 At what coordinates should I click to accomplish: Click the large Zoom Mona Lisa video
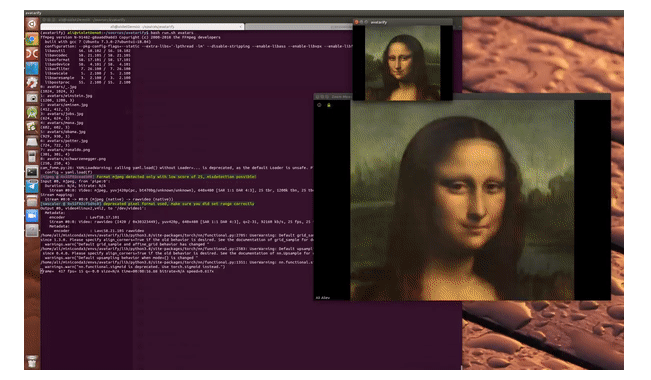point(462,200)
